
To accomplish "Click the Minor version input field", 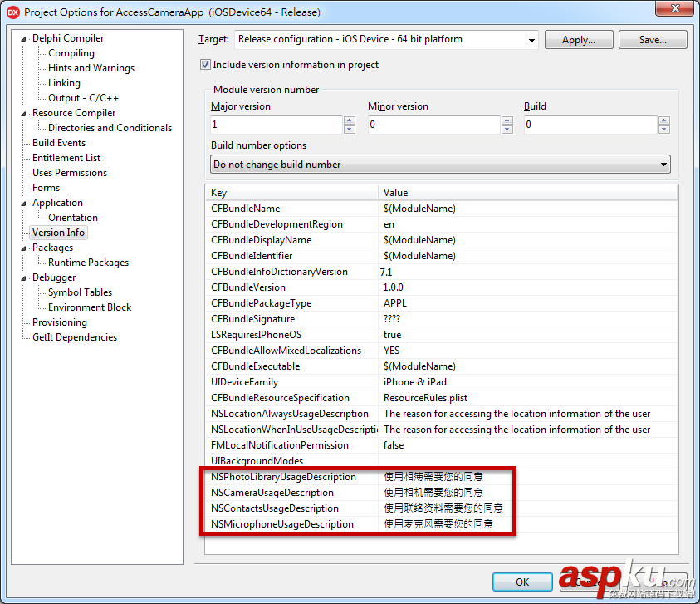I will coord(434,125).
